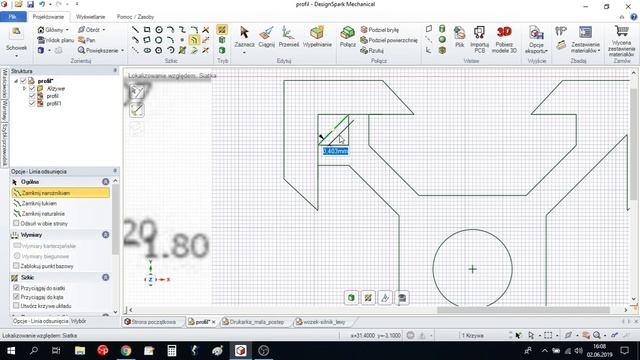Click the highlighted offset dimension input field
640x360 pixels.
pos(336,151)
